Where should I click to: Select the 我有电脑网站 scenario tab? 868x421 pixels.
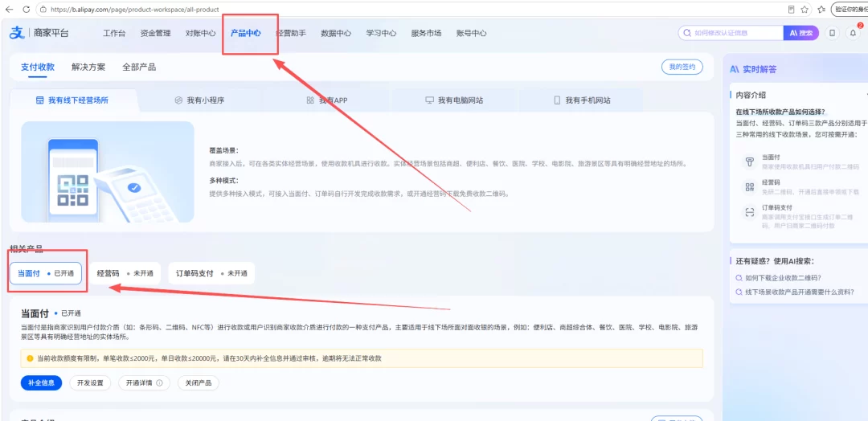click(x=454, y=100)
